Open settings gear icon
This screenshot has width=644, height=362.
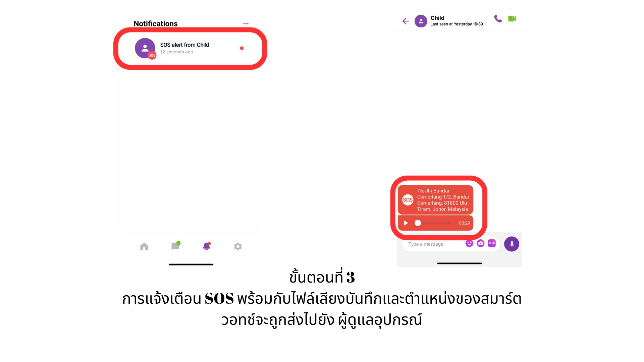pyautogui.click(x=238, y=247)
